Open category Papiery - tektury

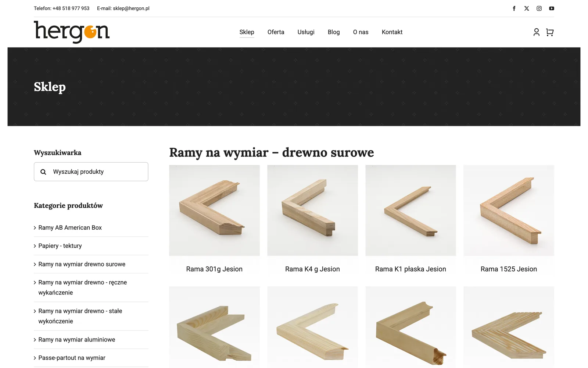pos(60,246)
